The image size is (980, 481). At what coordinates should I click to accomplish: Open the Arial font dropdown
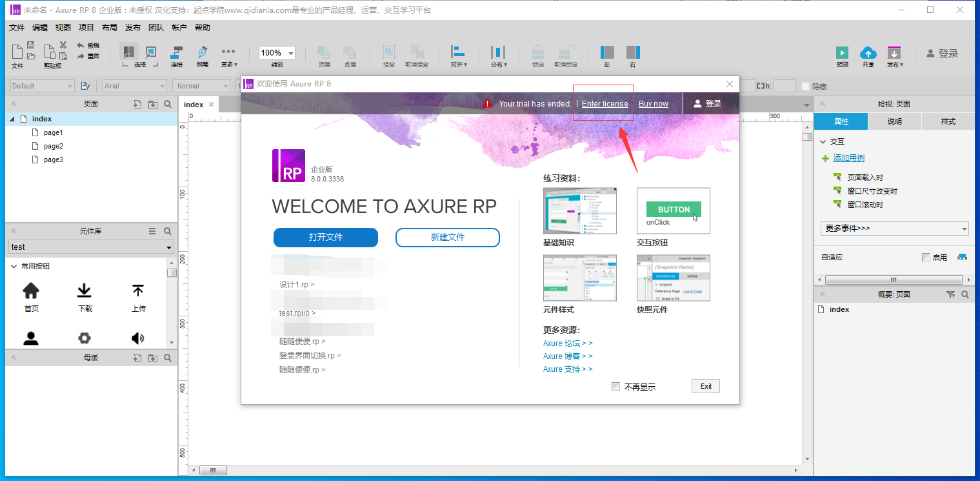[x=135, y=86]
